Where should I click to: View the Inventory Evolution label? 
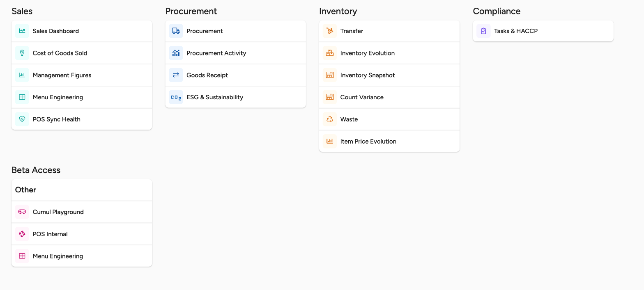(x=368, y=53)
